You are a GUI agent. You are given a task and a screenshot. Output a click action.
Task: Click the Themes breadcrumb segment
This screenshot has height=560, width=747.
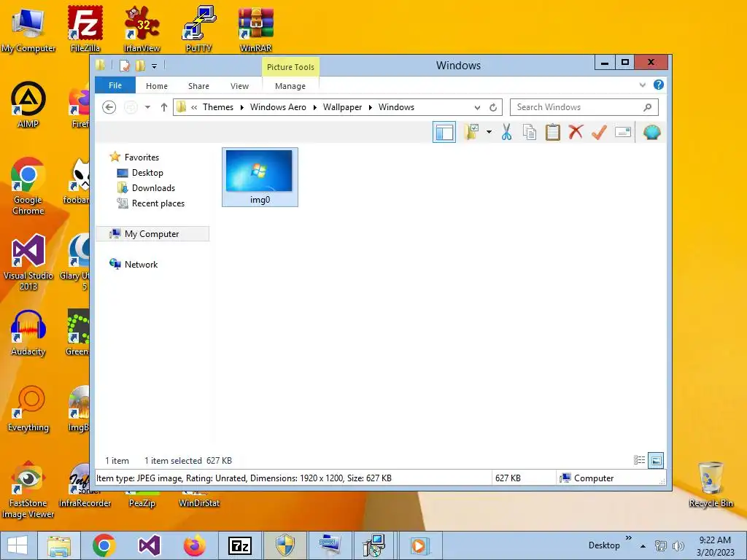click(218, 107)
